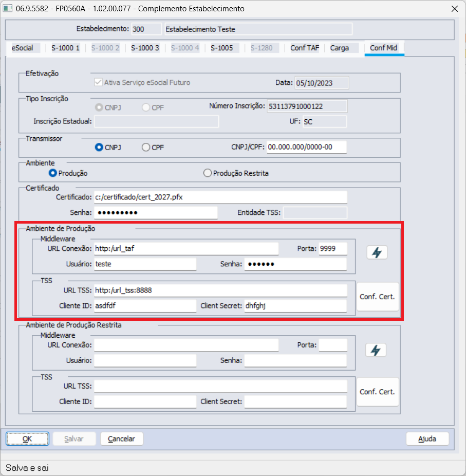This screenshot has width=466, height=476.
Task: Click the empty Produção Restrita Porta field
Action: (333, 345)
